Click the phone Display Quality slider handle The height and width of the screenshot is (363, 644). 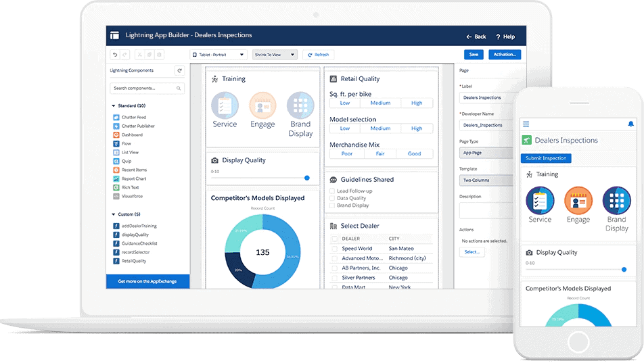624,269
